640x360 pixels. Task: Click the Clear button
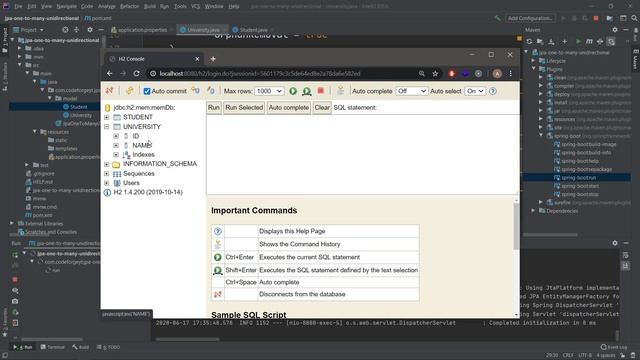[322, 108]
